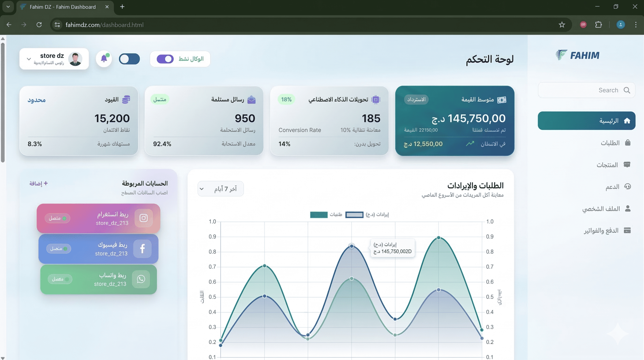Click the home icon in sidebar
644x360 pixels.
(627, 121)
